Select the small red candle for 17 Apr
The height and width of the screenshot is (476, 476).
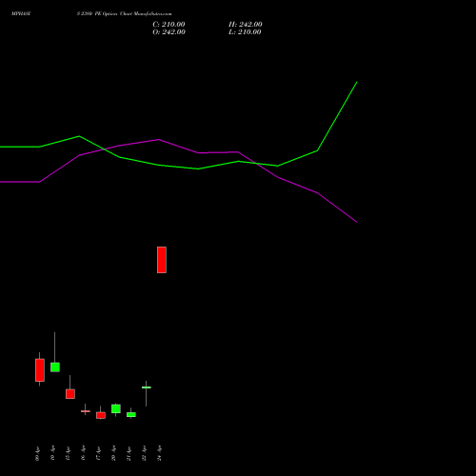coord(101,415)
